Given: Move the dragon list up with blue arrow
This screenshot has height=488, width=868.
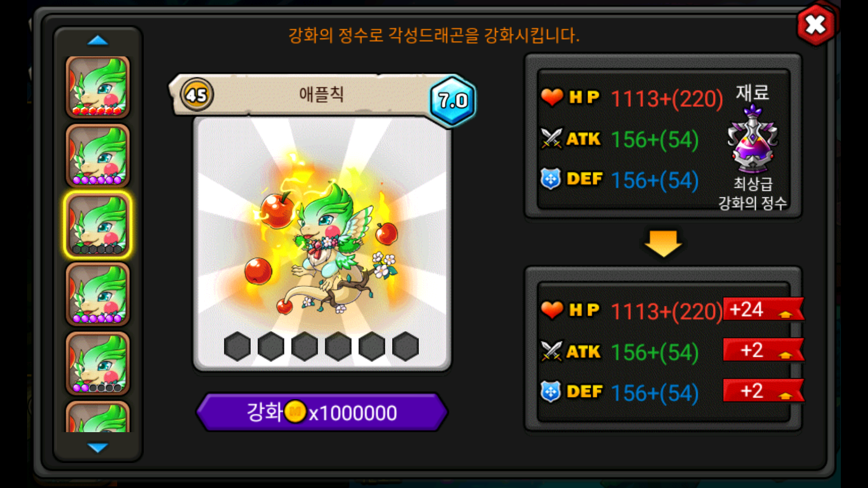Looking at the screenshot, I should pos(98,41).
